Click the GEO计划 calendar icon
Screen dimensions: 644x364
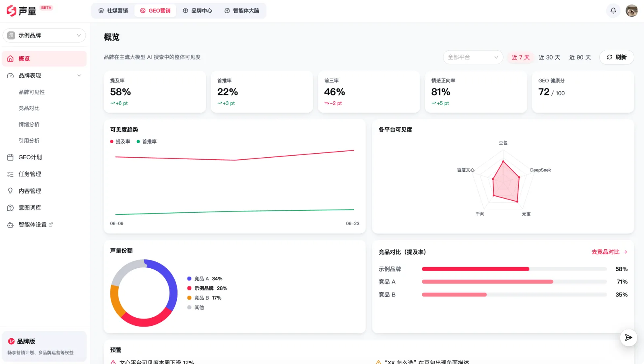click(10, 157)
